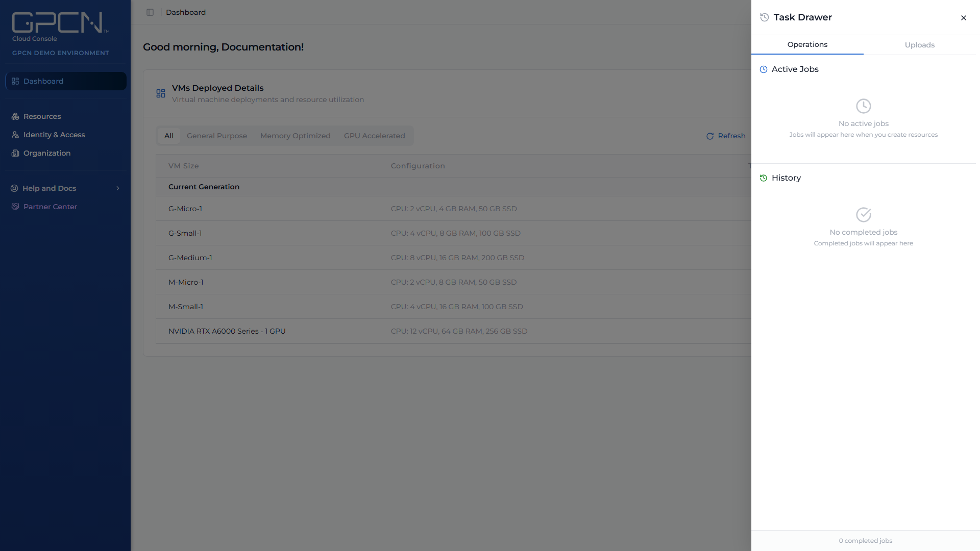The height and width of the screenshot is (551, 980).
Task: Filter by GPU Accelerated VMs
Action: 375,136
